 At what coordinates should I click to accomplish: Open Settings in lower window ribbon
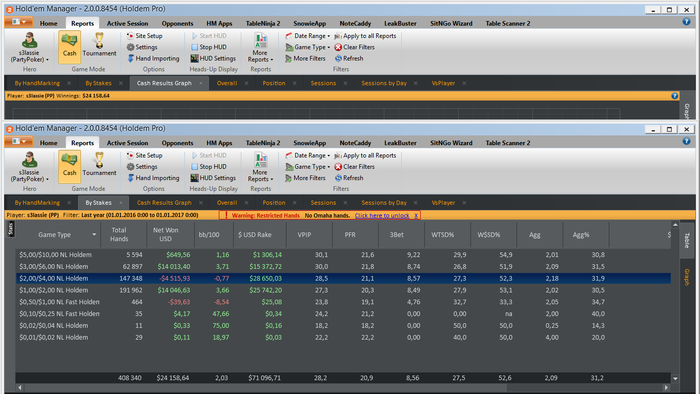pyautogui.click(x=142, y=166)
